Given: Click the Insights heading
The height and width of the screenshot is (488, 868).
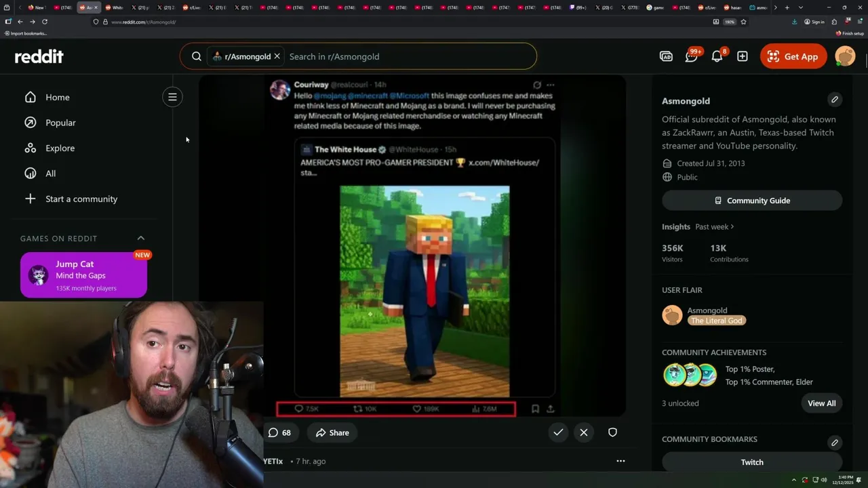Looking at the screenshot, I should [676, 227].
